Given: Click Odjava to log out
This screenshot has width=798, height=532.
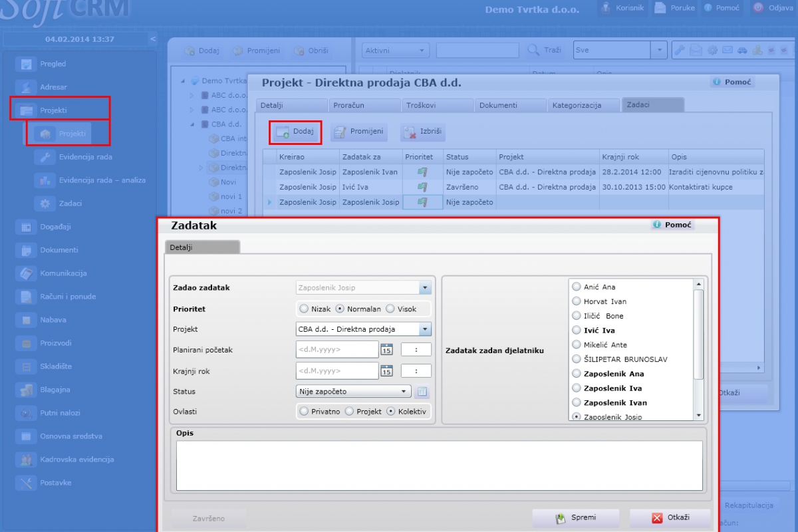Looking at the screenshot, I should tap(773, 8).
